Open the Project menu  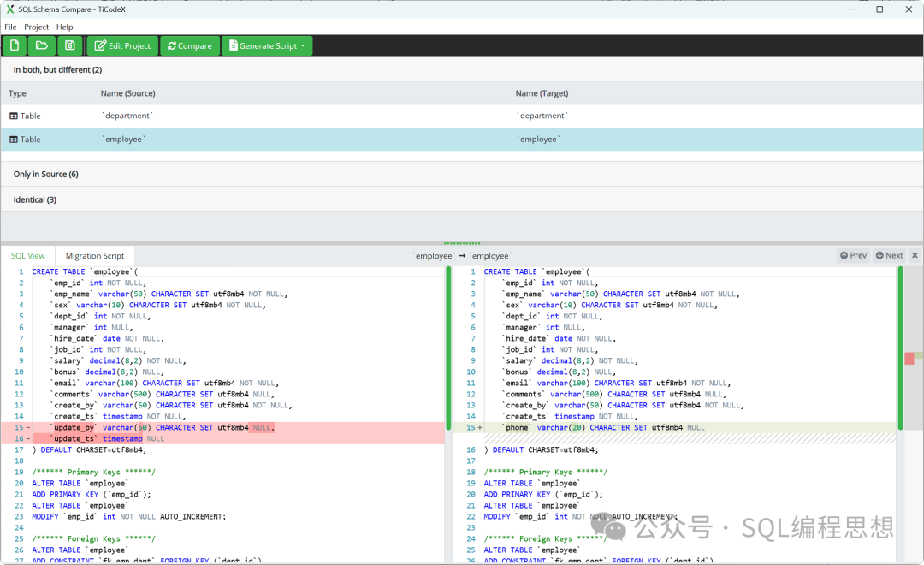[x=37, y=27]
